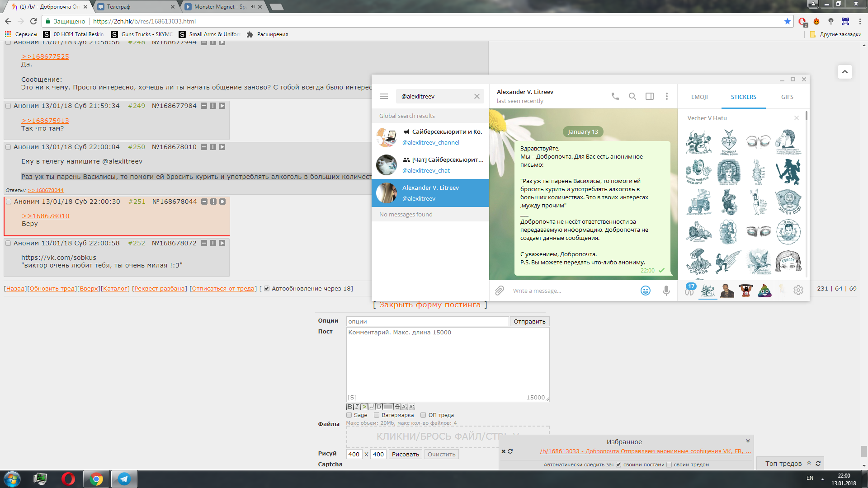Switch to Monster Magnet browser tab

(x=223, y=7)
